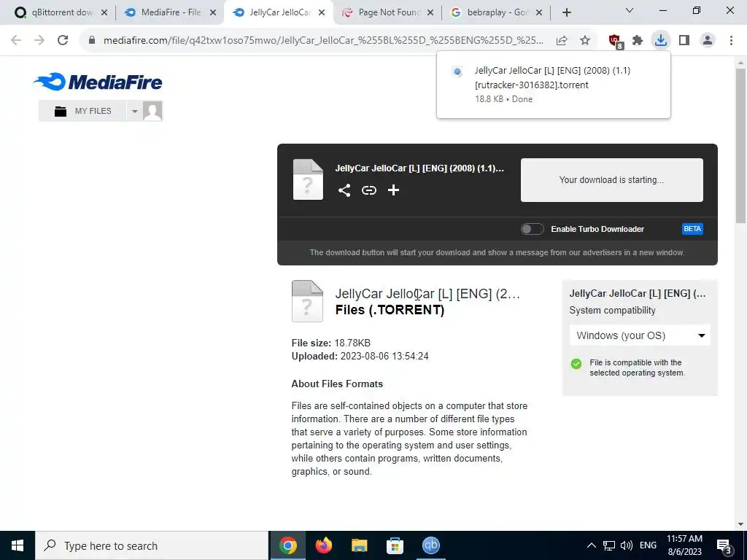Go back with the browser back arrow
Viewport: 747px width, 560px height.
[x=16, y=41]
